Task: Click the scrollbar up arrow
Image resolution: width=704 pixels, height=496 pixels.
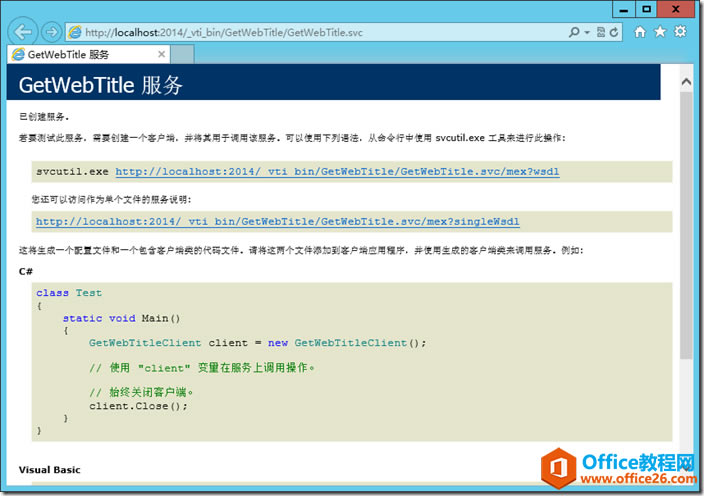Action: point(686,82)
